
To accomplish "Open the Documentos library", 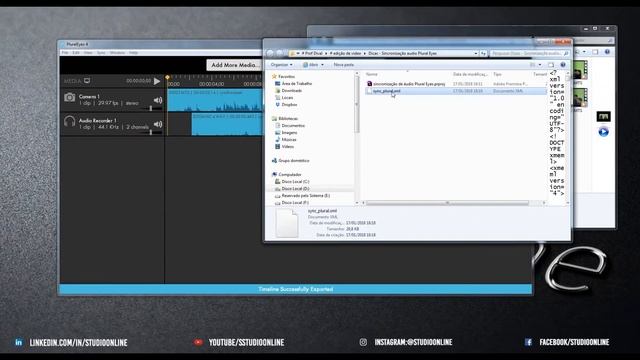I will (x=290, y=125).
